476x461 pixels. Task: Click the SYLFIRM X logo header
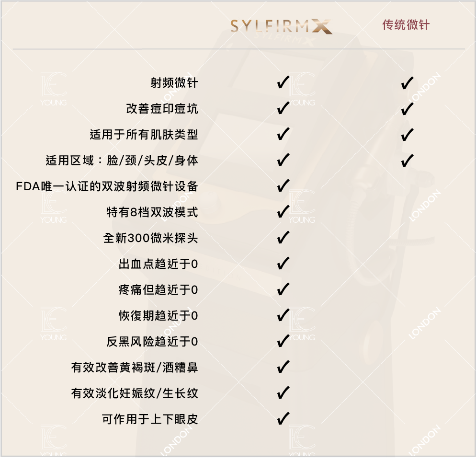click(281, 26)
